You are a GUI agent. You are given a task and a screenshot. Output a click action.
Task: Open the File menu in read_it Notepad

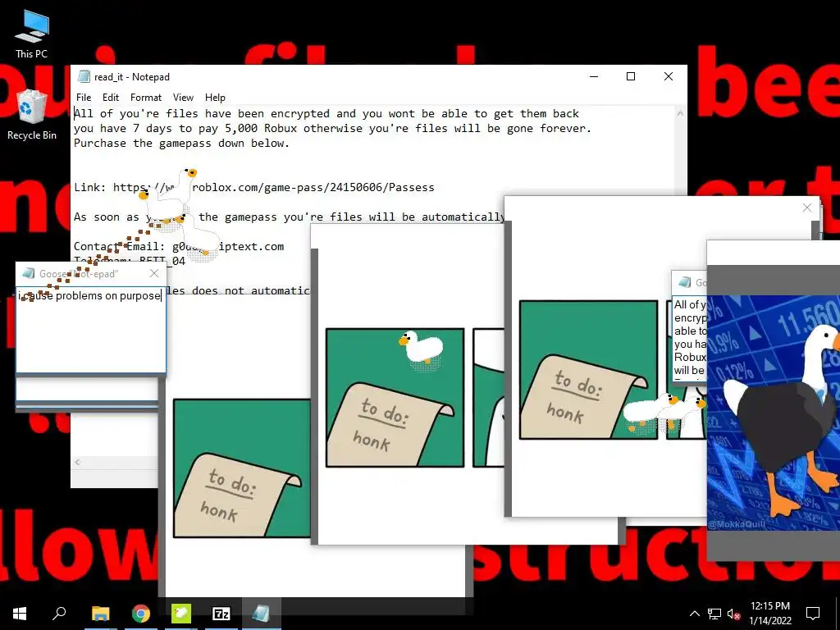tap(84, 98)
